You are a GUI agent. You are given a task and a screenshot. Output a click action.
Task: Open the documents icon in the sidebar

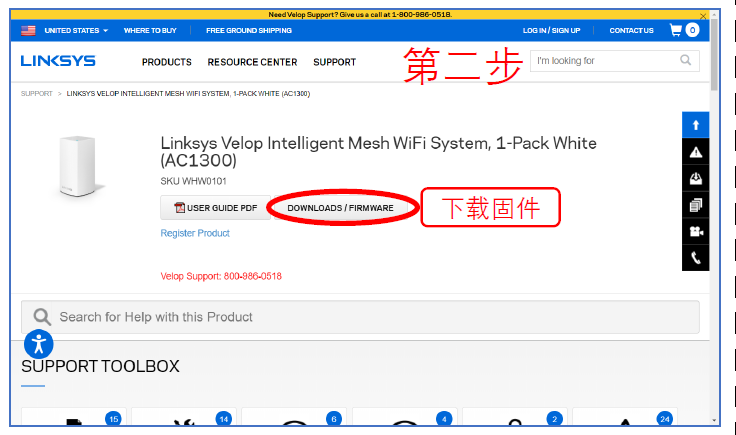tap(695, 205)
